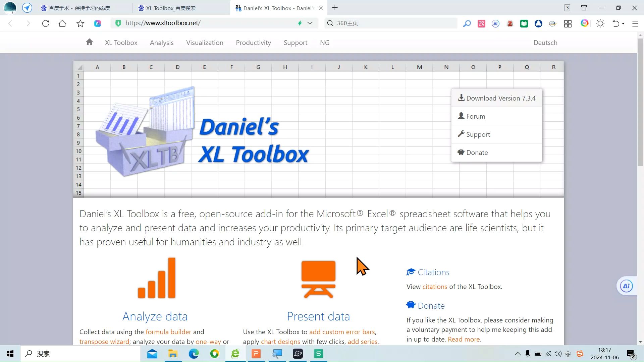This screenshot has height=362, width=644.
Task: Click the floating Ai bubble at page edge
Action: [626, 286]
